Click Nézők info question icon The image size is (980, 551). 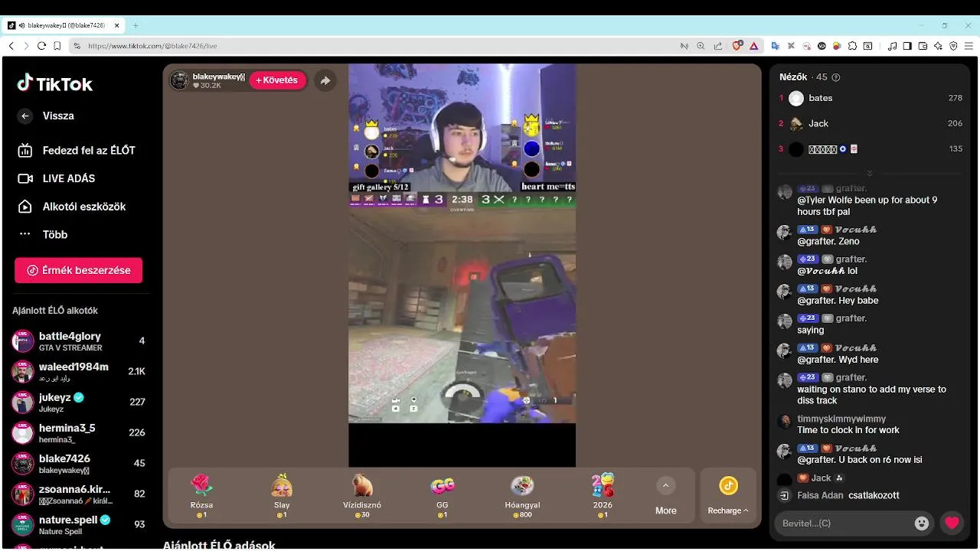[836, 77]
